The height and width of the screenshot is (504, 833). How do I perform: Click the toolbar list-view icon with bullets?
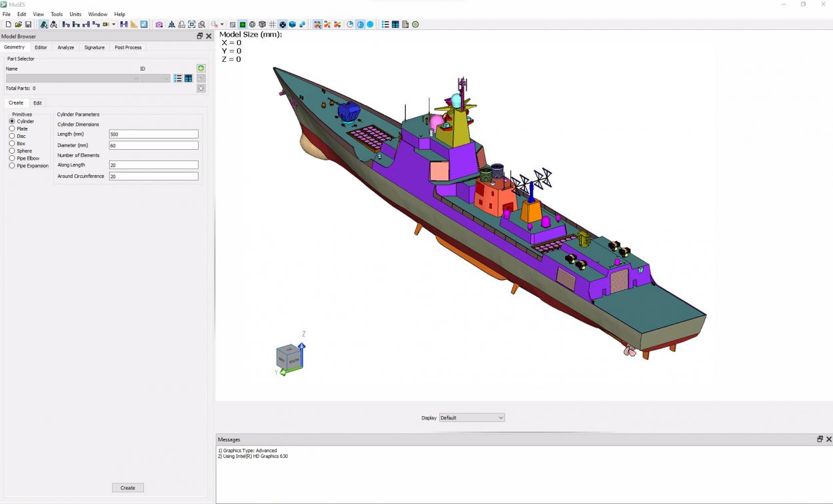point(385,25)
